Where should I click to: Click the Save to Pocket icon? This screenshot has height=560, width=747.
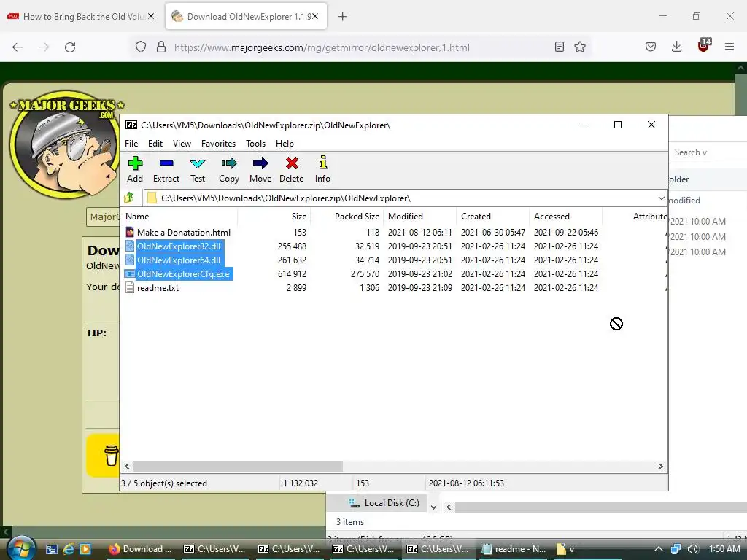pyautogui.click(x=651, y=47)
